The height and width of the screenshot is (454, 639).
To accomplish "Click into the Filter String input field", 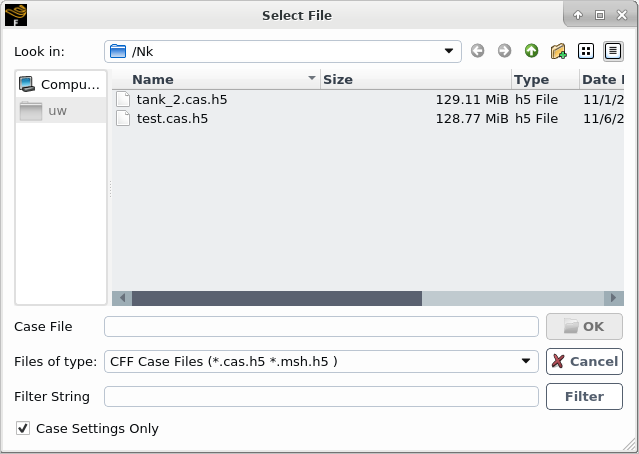I will 321,396.
